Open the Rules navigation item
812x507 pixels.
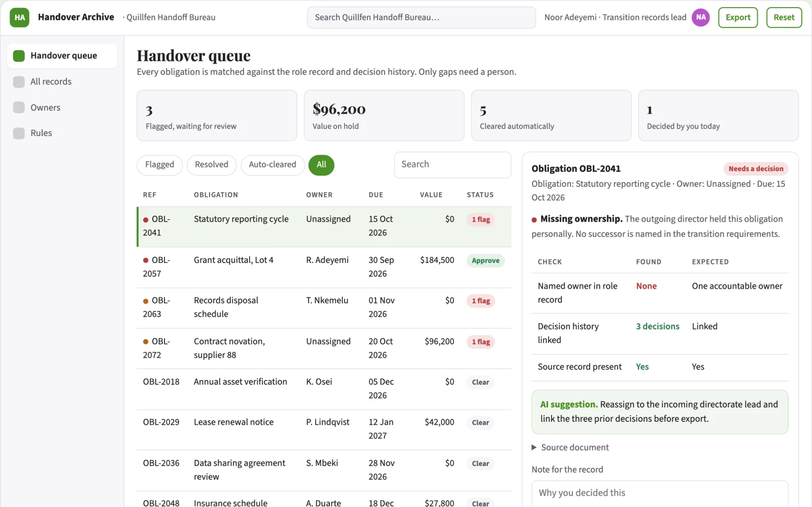(x=62, y=133)
